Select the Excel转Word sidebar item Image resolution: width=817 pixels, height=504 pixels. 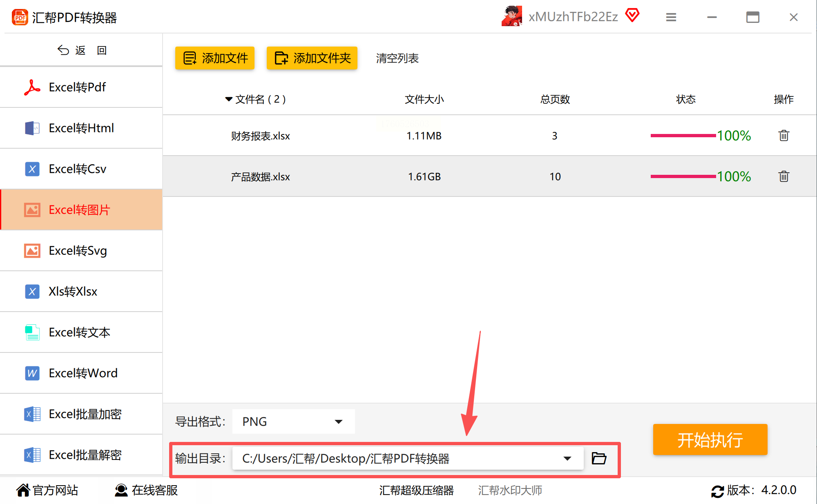pyautogui.click(x=83, y=373)
